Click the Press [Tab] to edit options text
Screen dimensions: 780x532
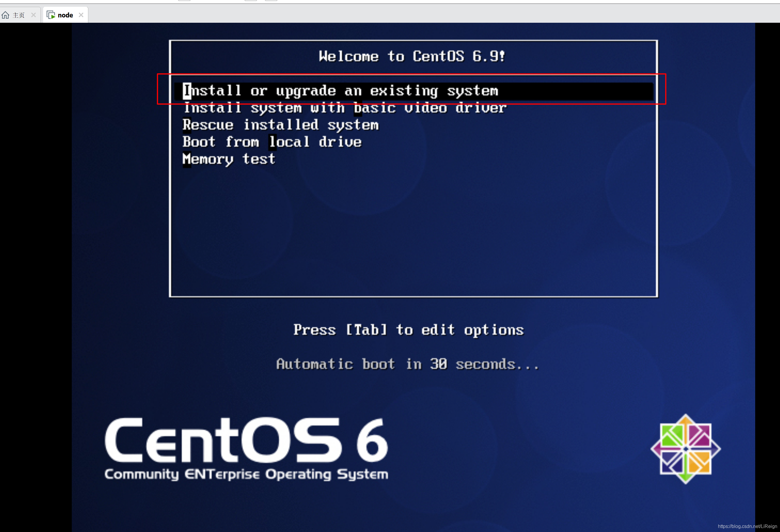(408, 330)
